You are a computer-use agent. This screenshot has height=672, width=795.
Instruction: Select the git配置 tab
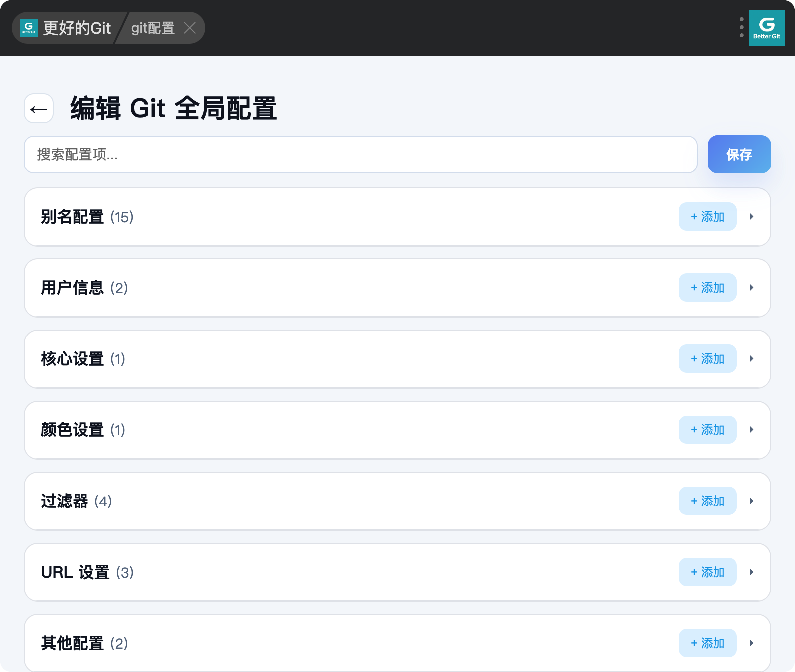click(153, 28)
